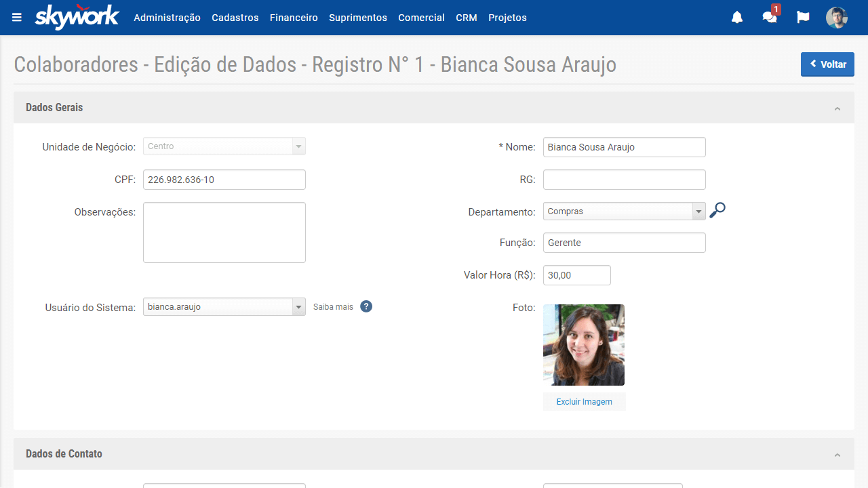Screen dimensions: 868x488
Task: Collapse the Dados de Contato section
Action: point(837,455)
